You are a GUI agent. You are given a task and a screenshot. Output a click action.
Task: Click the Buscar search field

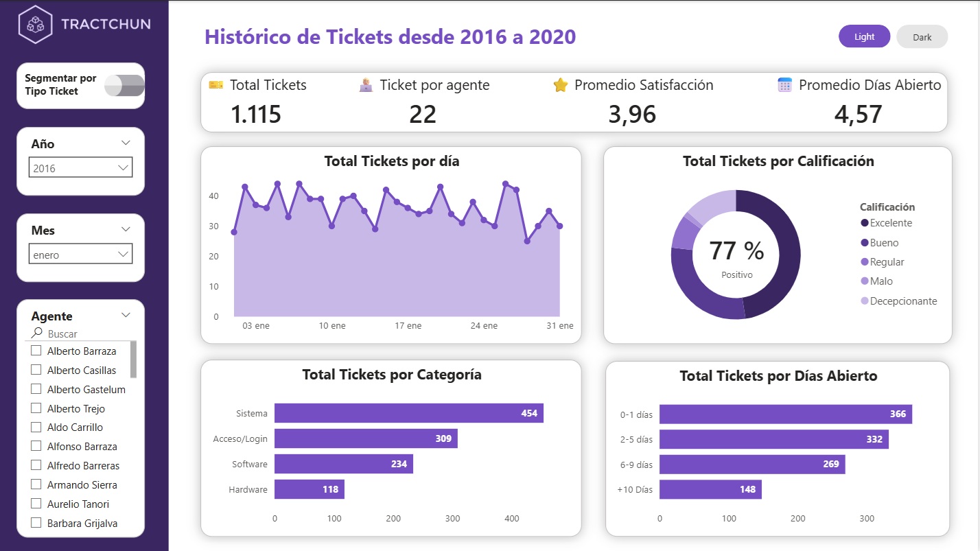point(75,333)
